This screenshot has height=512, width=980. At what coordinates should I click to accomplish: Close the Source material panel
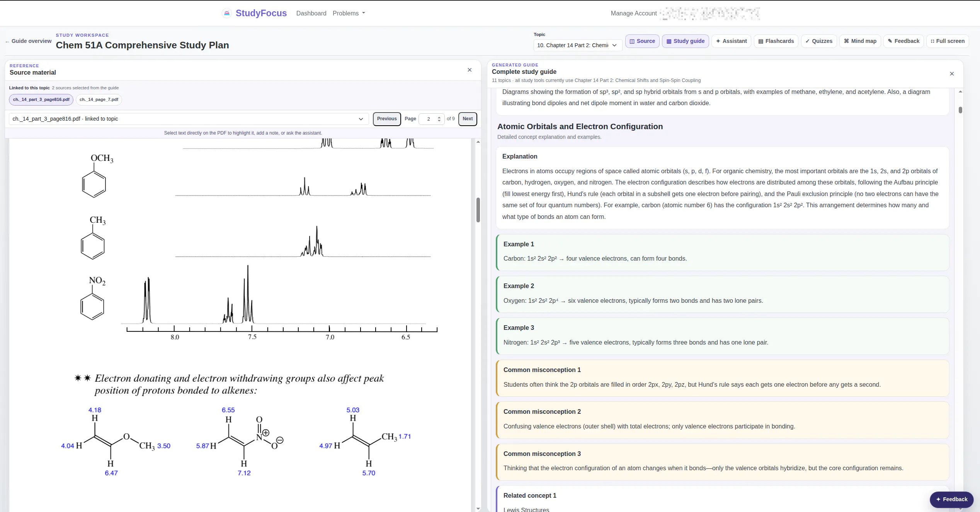pyautogui.click(x=470, y=70)
